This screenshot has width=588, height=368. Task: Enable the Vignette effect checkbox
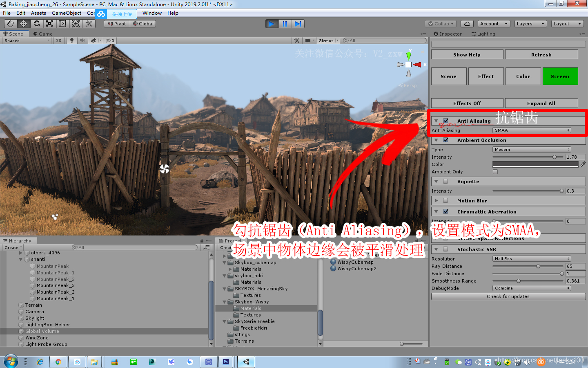coord(445,182)
